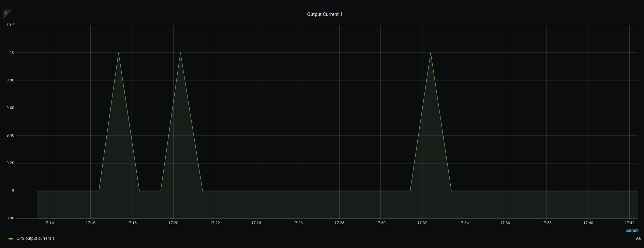Sort legend by the current column header
This screenshot has height=248, width=644.
tap(632, 231)
